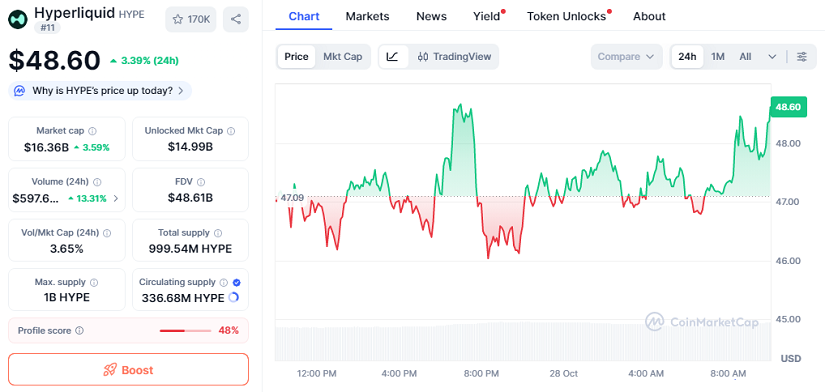Viewport: 825px width, 392px height.
Task: Open the Token Unlocks tab
Action: point(567,16)
